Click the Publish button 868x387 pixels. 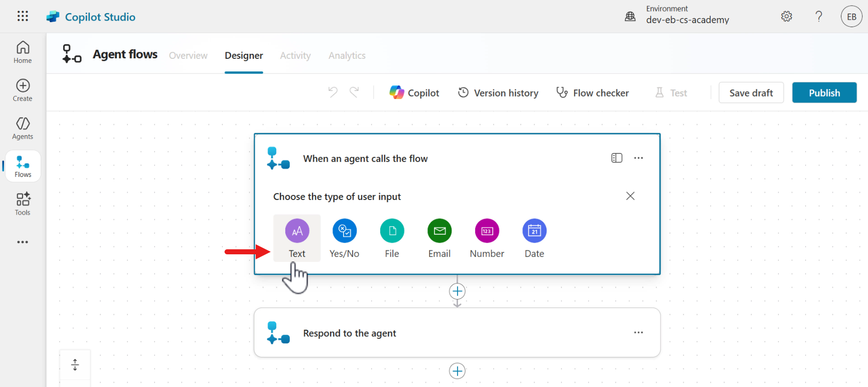(x=824, y=93)
